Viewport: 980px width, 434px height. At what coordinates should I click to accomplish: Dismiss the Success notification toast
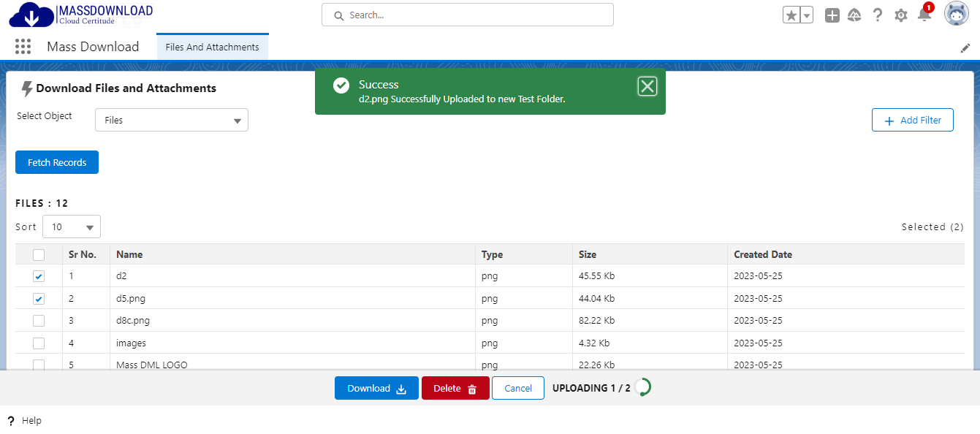(x=647, y=87)
